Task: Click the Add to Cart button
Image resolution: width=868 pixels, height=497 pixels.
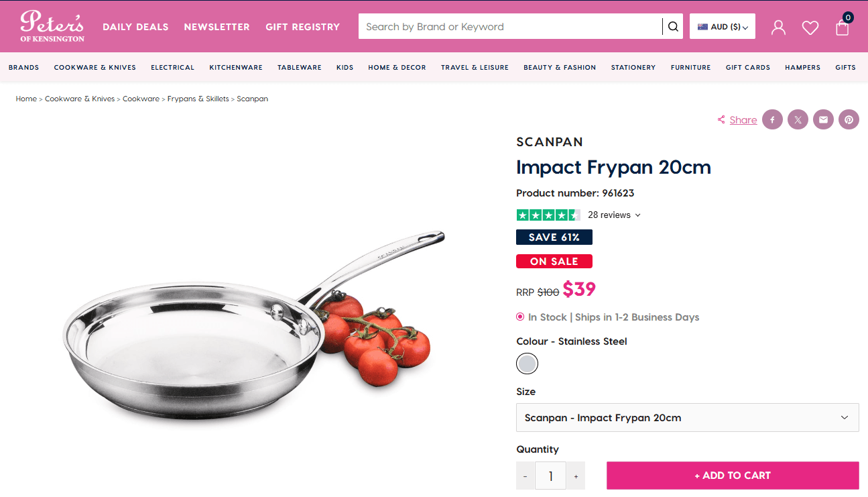Action: [732, 476]
